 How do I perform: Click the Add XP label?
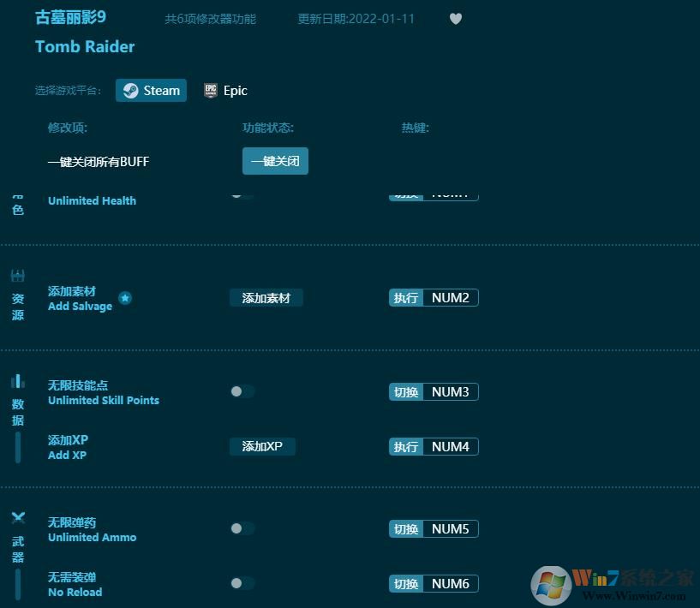click(x=67, y=455)
